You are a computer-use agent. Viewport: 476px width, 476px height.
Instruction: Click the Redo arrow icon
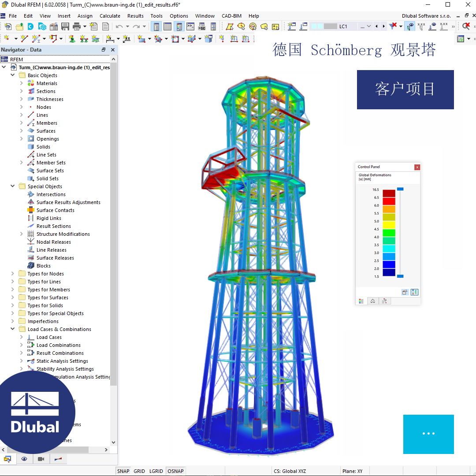tap(136, 27)
